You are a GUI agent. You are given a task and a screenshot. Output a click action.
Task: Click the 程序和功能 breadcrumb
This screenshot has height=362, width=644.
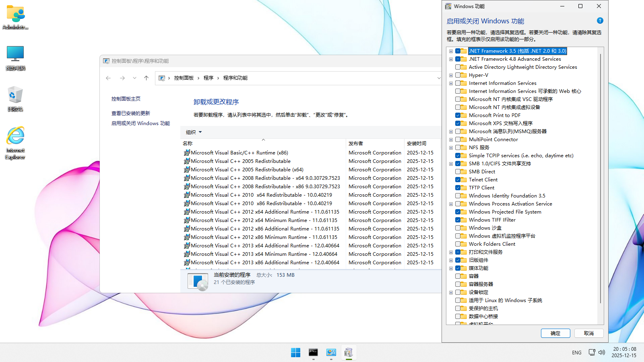(235, 78)
